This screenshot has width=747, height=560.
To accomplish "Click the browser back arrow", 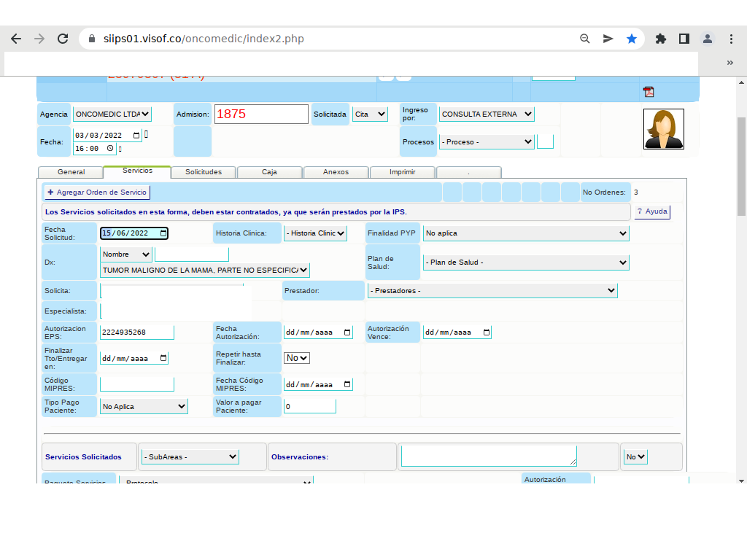I will 16,39.
